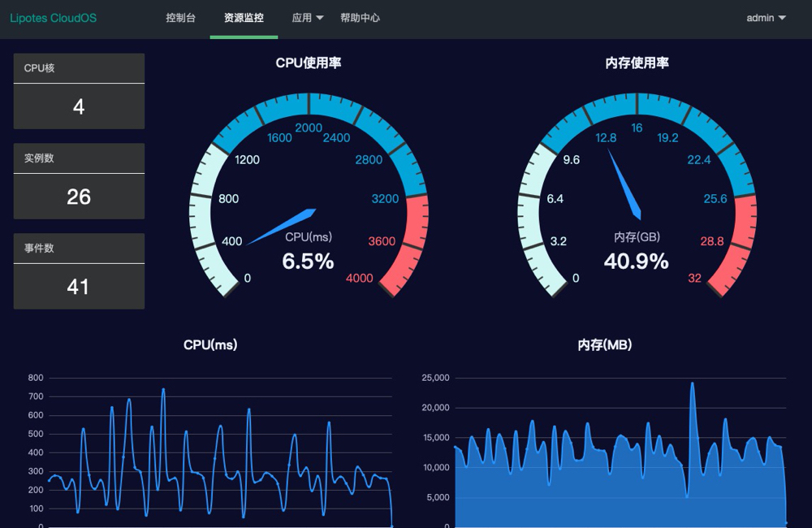
Task: Click the 3600 label on CPU gauge
Action: pyautogui.click(x=382, y=241)
